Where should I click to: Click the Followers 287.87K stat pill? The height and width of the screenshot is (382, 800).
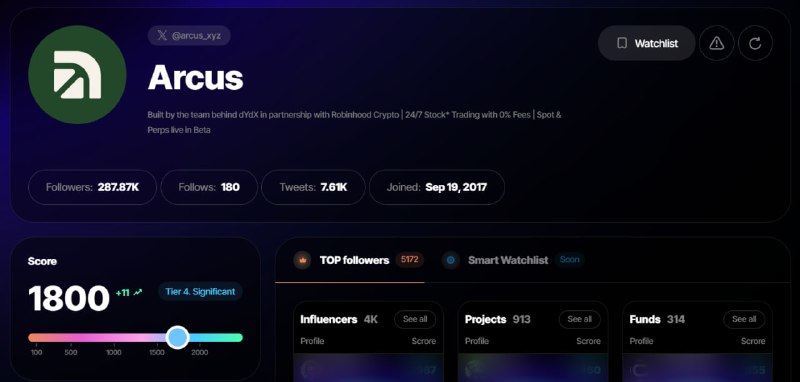pos(92,187)
